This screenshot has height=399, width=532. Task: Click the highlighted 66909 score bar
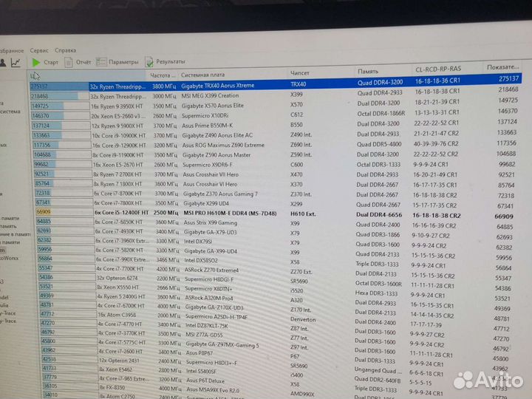[x=64, y=212]
